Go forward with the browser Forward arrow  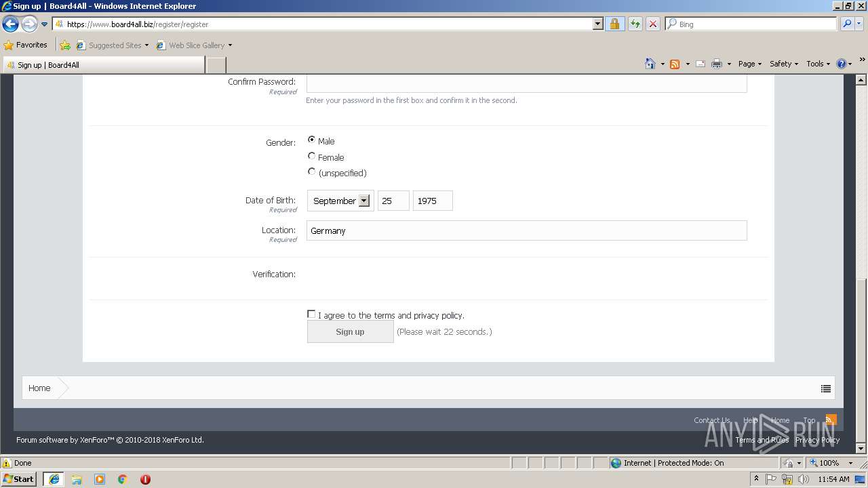point(28,24)
